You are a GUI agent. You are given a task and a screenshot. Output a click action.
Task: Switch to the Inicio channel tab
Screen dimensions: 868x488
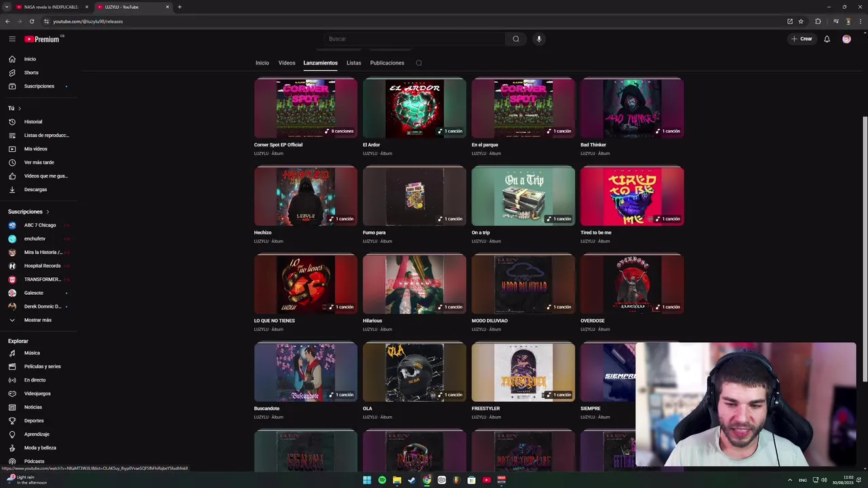pos(262,63)
